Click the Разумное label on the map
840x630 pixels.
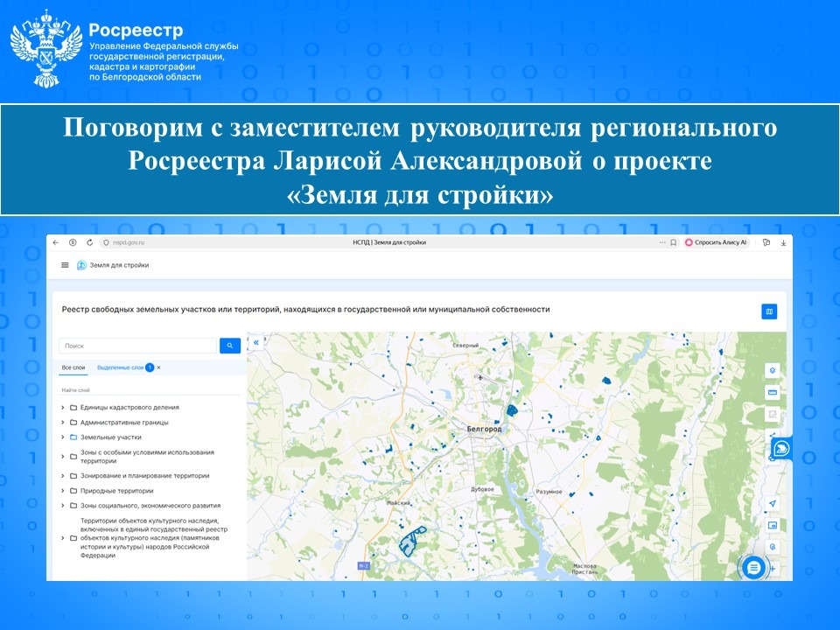pos(549,492)
